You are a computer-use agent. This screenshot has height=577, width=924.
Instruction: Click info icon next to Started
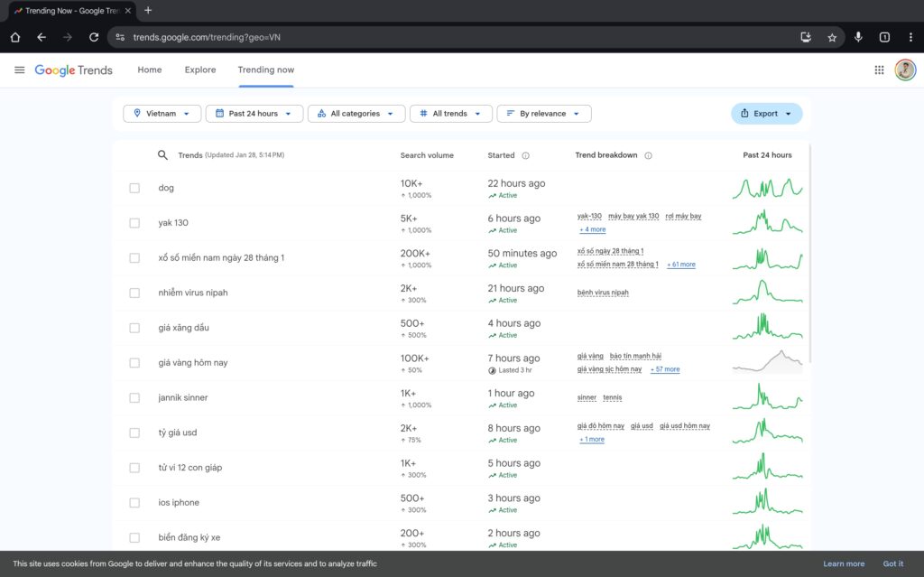[x=526, y=155]
